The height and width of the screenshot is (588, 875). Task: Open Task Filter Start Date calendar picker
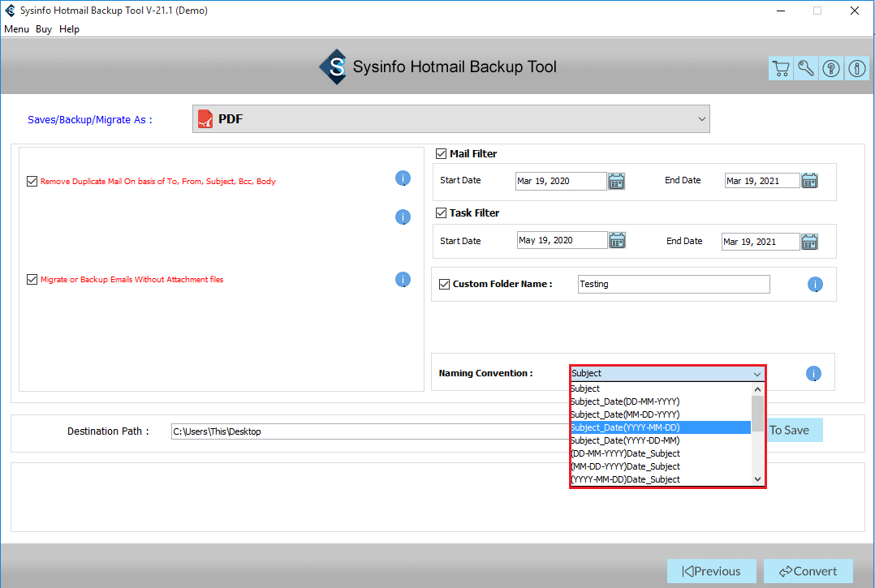pyautogui.click(x=617, y=241)
